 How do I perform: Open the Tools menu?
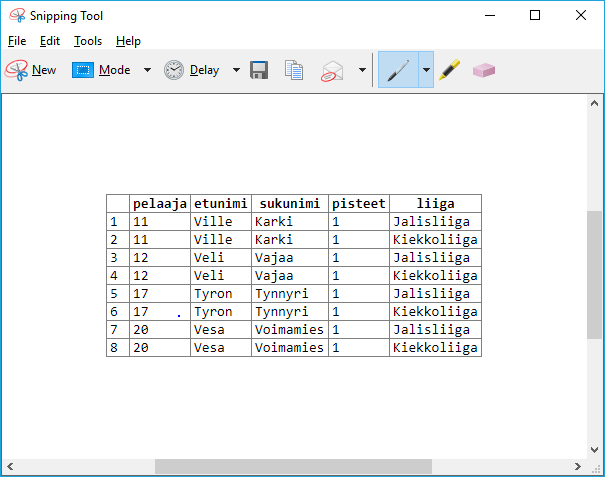pyautogui.click(x=88, y=41)
